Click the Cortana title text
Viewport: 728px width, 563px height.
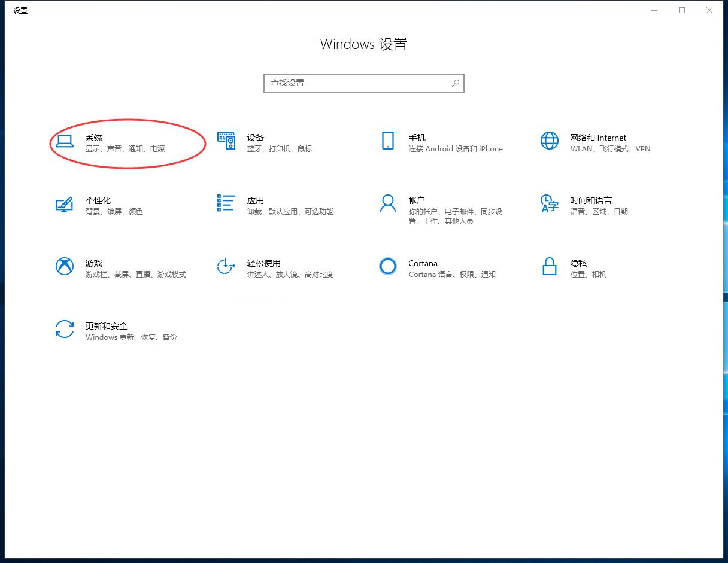coord(423,263)
